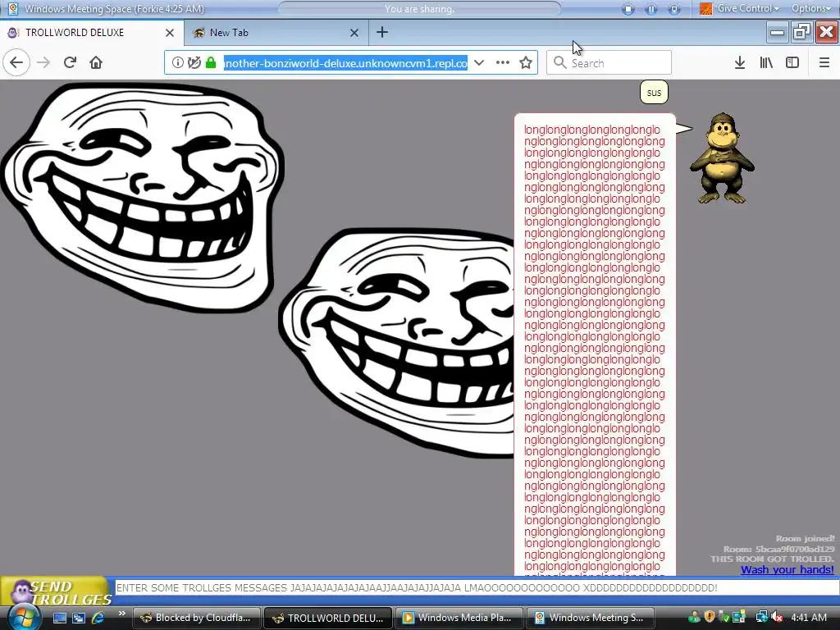This screenshot has height=630, width=840.
Task: Open the Give Control dropdown
Action: tap(748, 8)
